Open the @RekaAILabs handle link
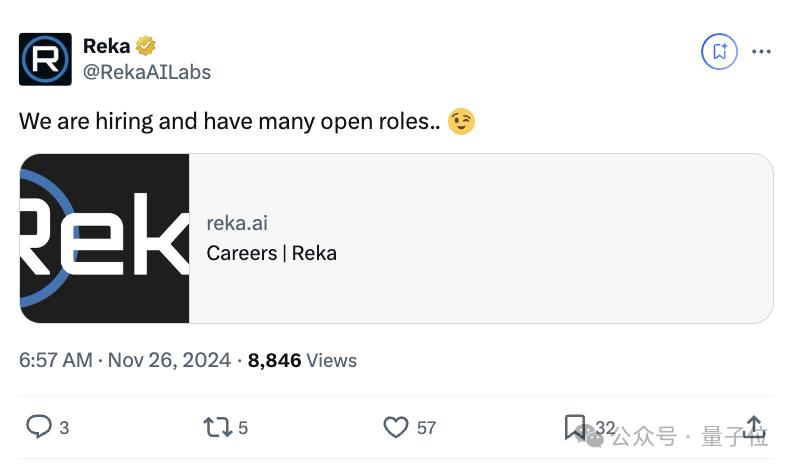 147,72
